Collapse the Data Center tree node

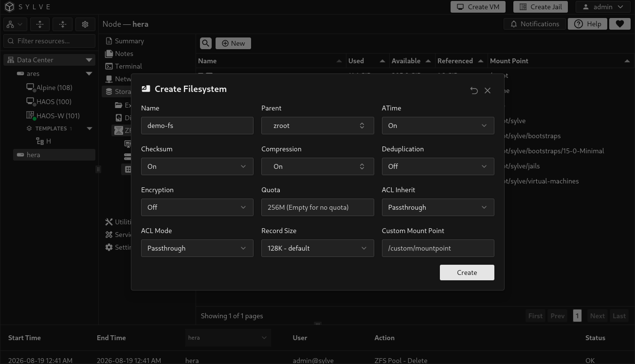click(89, 60)
